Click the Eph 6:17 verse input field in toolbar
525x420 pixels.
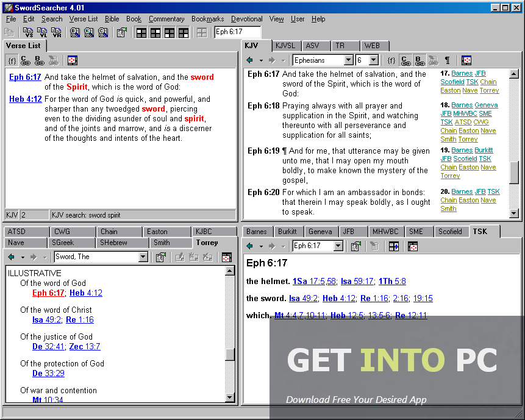237,32
